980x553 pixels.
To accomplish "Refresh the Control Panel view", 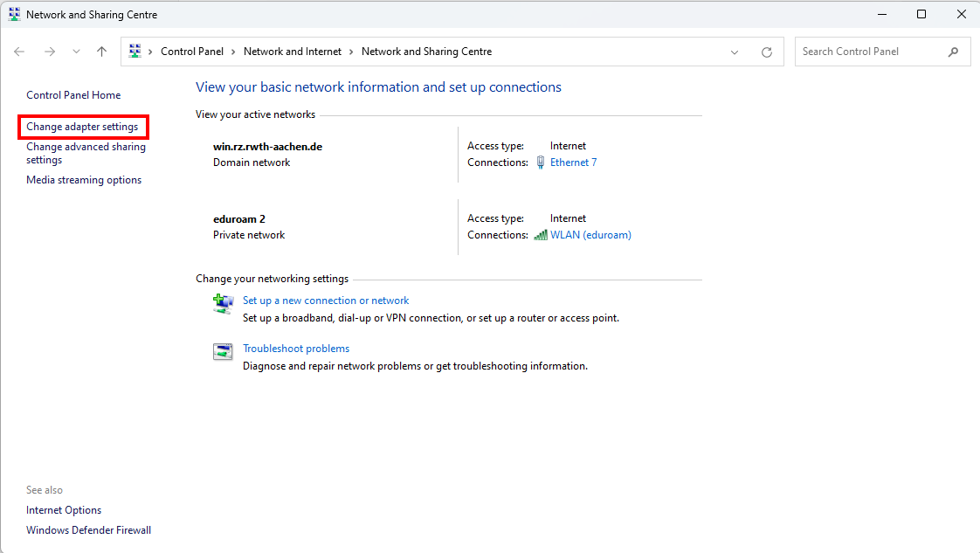I will pos(767,52).
